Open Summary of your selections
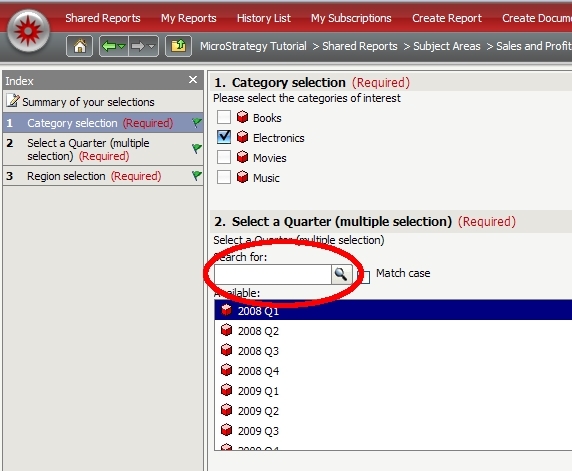The height and width of the screenshot is (471, 572). [x=88, y=102]
